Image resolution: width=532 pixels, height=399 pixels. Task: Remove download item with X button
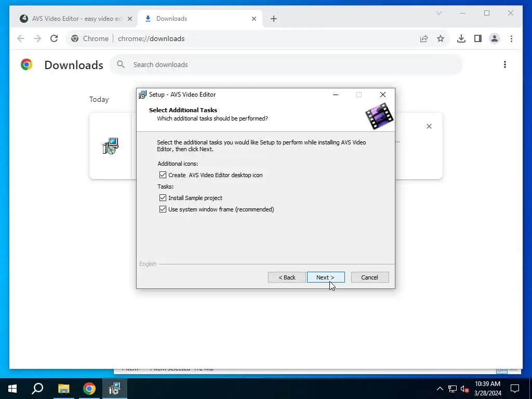[x=429, y=126]
